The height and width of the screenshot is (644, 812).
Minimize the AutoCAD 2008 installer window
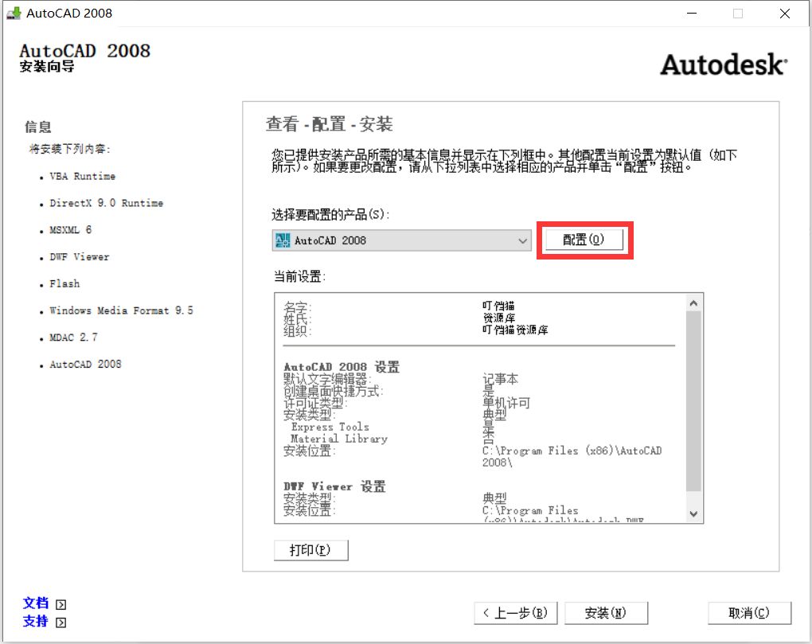pyautogui.click(x=692, y=14)
